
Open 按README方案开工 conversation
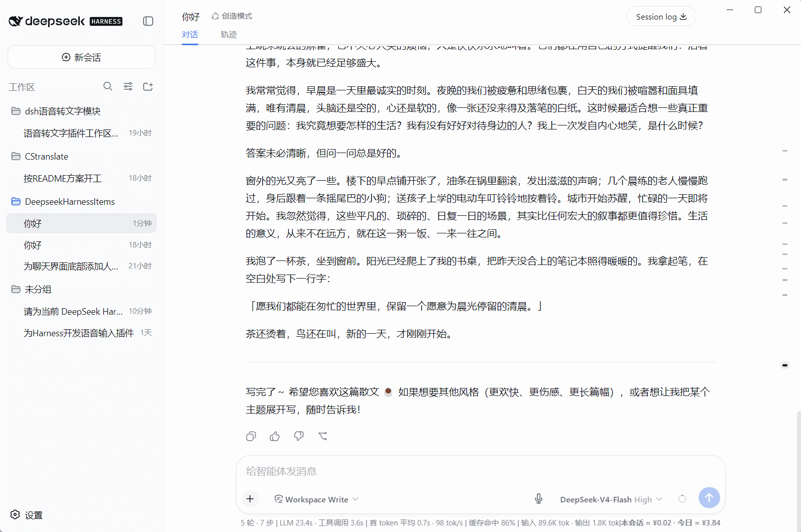point(81,178)
